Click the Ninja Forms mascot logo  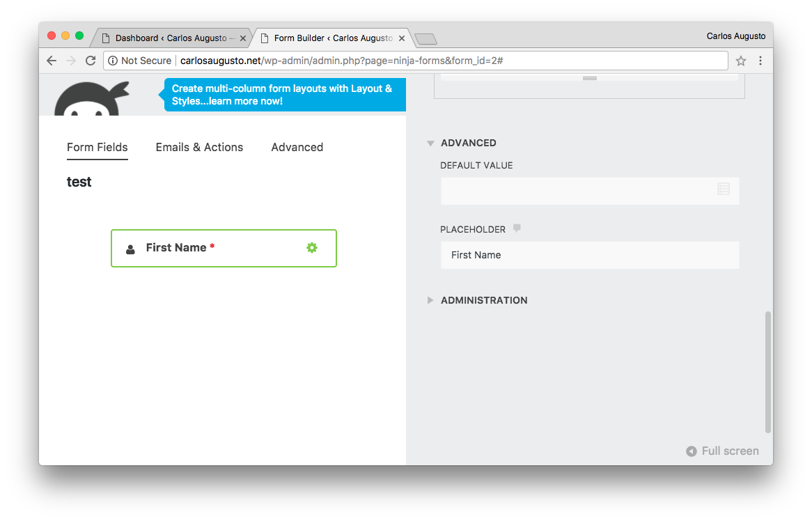[91, 96]
